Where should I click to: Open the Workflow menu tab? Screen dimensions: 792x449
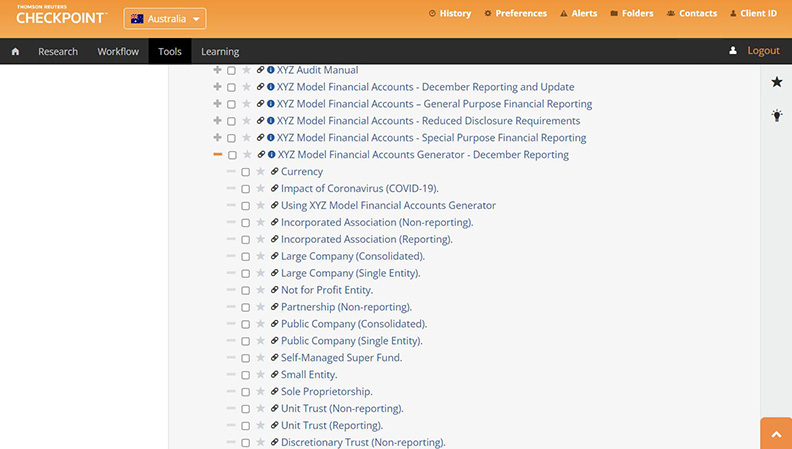118,51
